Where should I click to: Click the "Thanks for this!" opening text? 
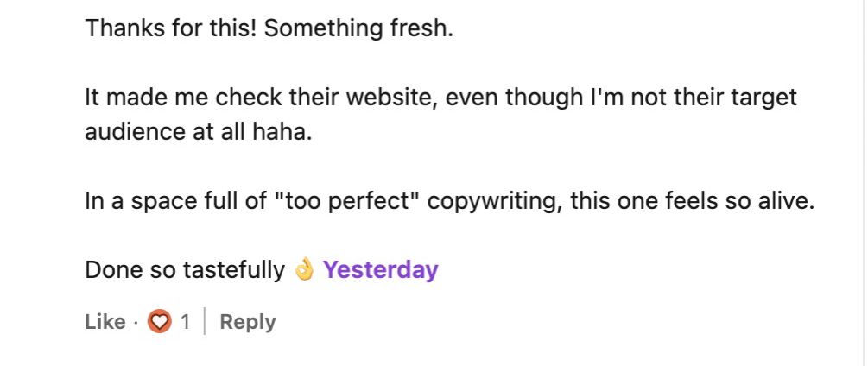(170, 28)
